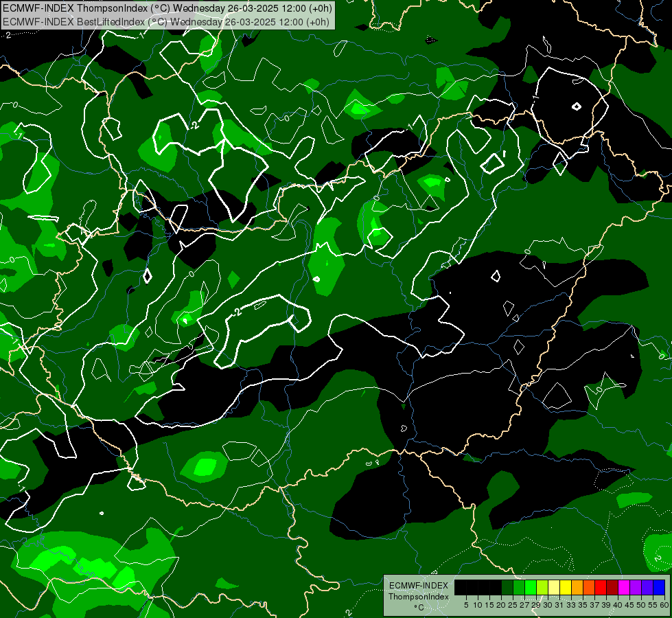Select the medium green 25-27 legend swatch

(x=519, y=587)
